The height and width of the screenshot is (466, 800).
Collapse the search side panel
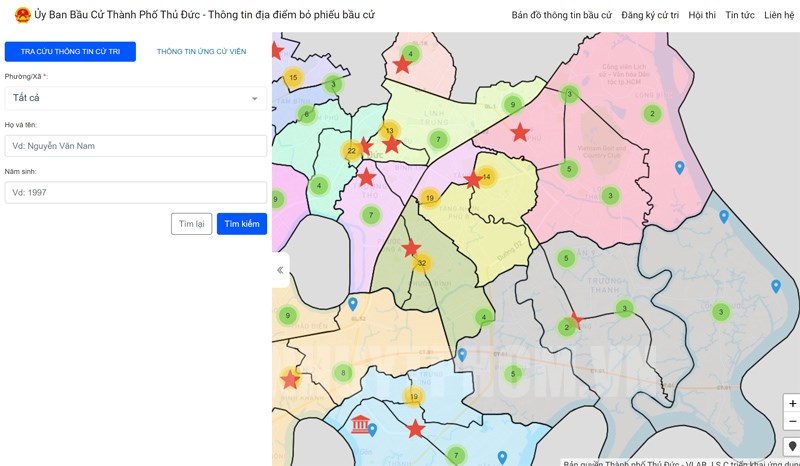coord(280,270)
